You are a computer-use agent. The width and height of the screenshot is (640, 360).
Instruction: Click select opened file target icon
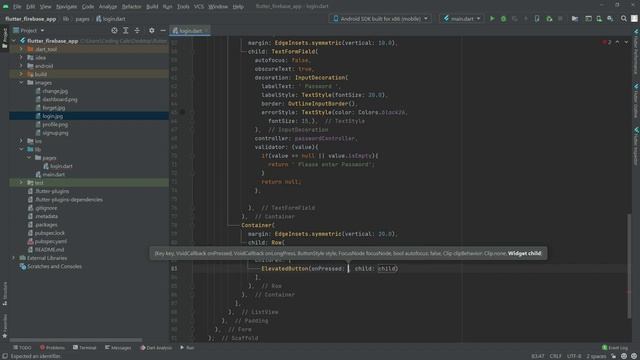coord(114,31)
